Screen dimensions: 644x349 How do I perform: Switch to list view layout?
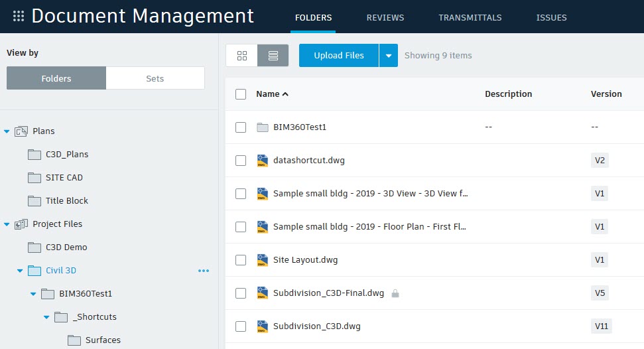[273, 56]
